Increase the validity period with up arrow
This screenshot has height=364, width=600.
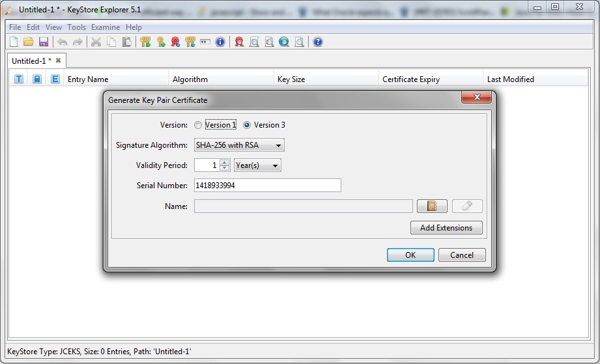(225, 162)
